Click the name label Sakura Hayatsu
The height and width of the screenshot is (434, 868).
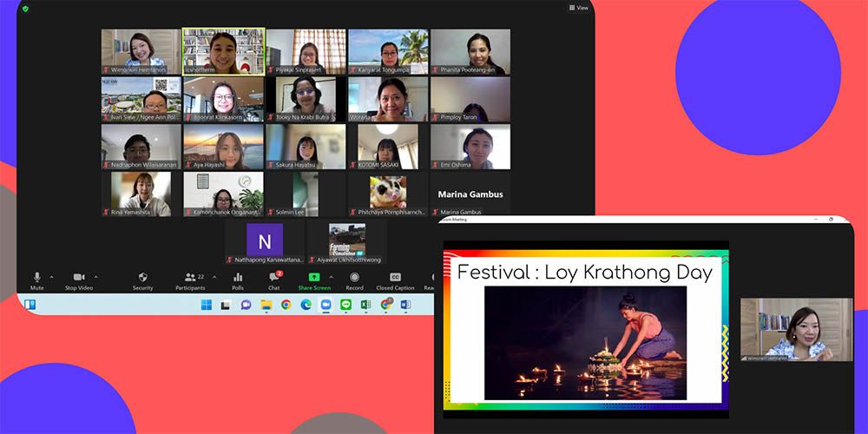tap(295, 165)
